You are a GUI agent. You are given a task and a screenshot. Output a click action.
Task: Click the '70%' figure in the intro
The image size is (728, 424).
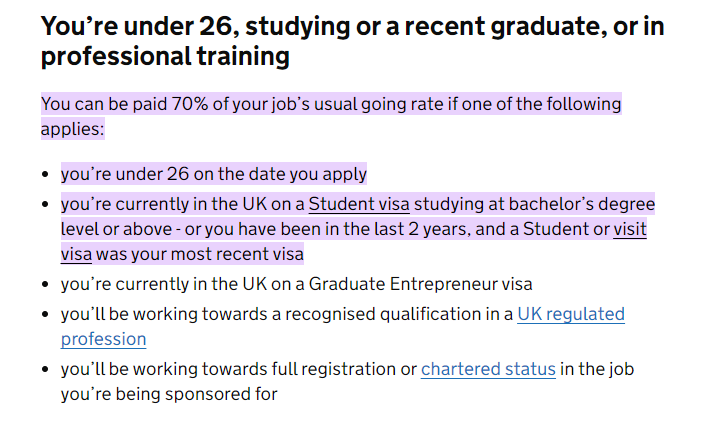click(x=190, y=104)
